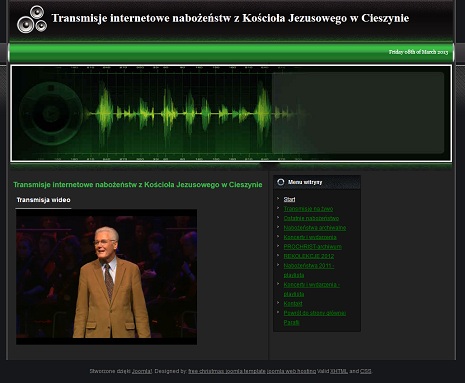Open PROCHRIST archiwum menu item

tap(313, 247)
